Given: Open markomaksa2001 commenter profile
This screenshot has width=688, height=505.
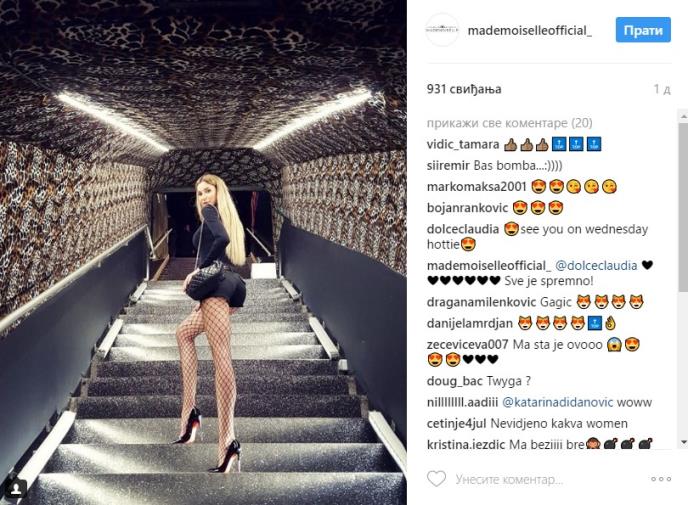Looking at the screenshot, I should click(x=477, y=186).
